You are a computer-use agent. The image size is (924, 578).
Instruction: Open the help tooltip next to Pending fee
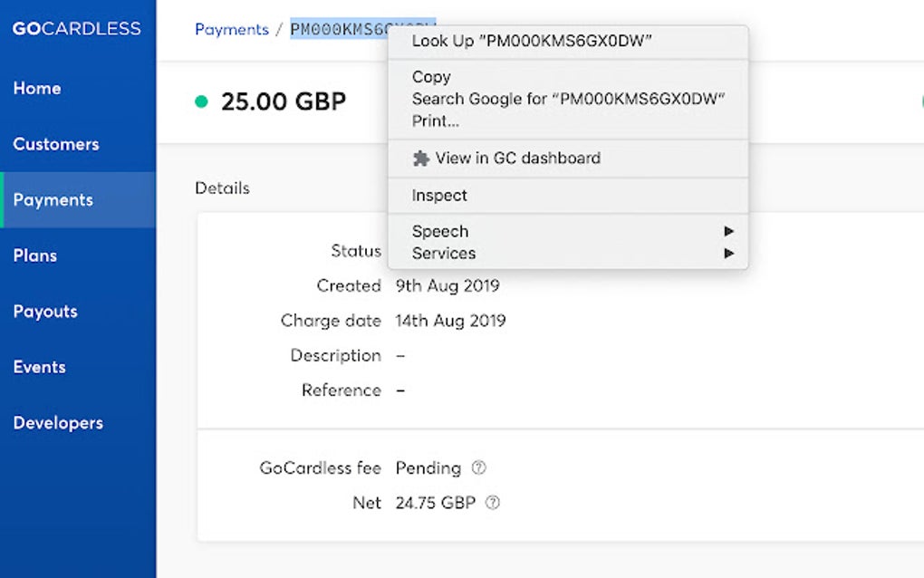coord(477,467)
